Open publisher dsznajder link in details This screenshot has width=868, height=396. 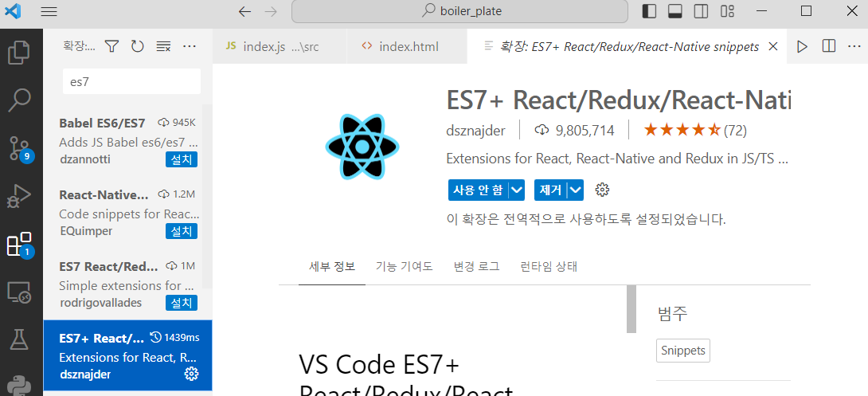click(475, 131)
